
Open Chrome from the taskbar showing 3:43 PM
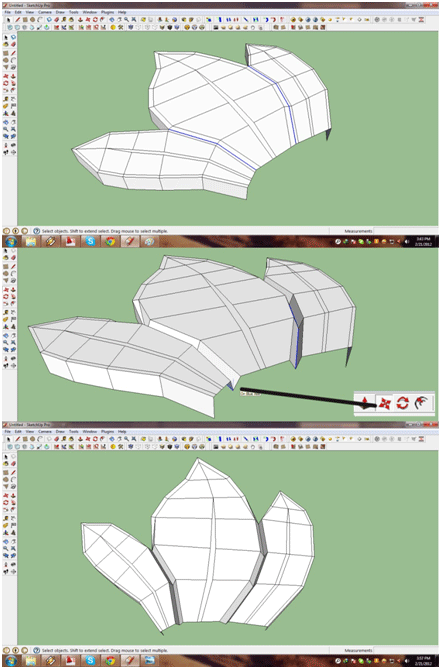pos(110,241)
